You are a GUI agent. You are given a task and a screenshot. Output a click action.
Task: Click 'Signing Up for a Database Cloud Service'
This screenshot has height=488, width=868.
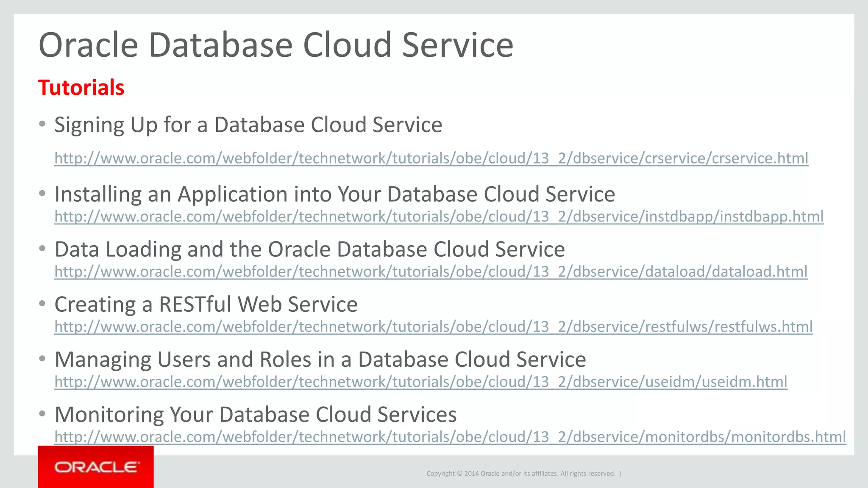point(248,125)
